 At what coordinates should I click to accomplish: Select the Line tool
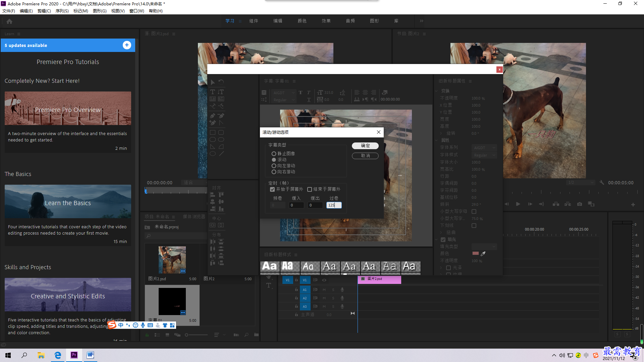tap(221, 154)
